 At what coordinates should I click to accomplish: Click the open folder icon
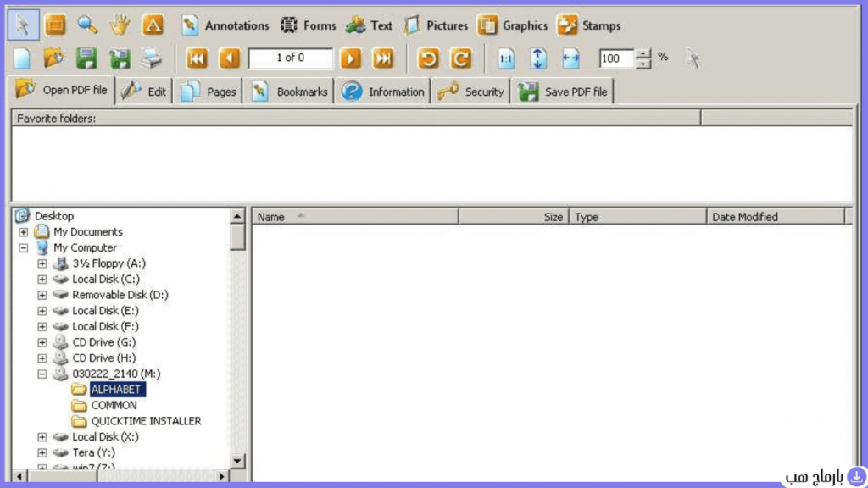point(54,58)
